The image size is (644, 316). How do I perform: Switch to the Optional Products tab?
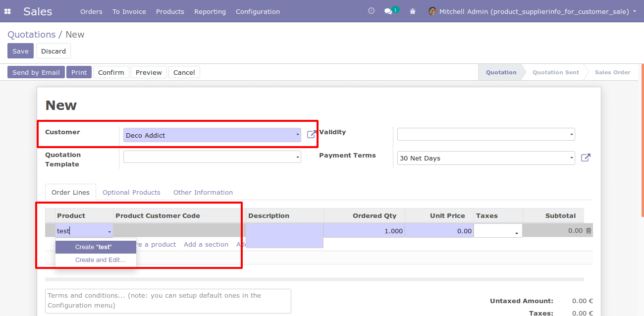131,192
